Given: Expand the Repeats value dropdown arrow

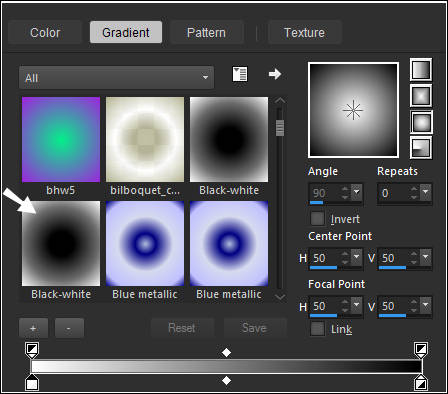Looking at the screenshot, I should pyautogui.click(x=426, y=193).
